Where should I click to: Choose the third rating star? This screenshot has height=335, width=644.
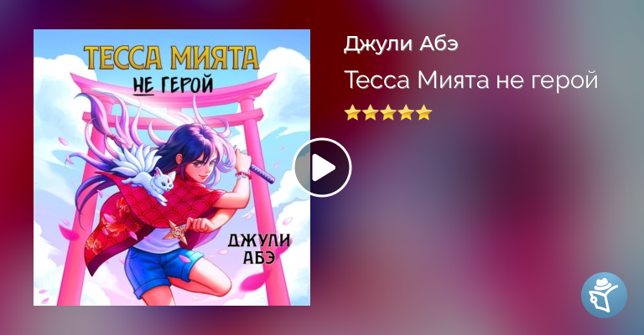388,112
